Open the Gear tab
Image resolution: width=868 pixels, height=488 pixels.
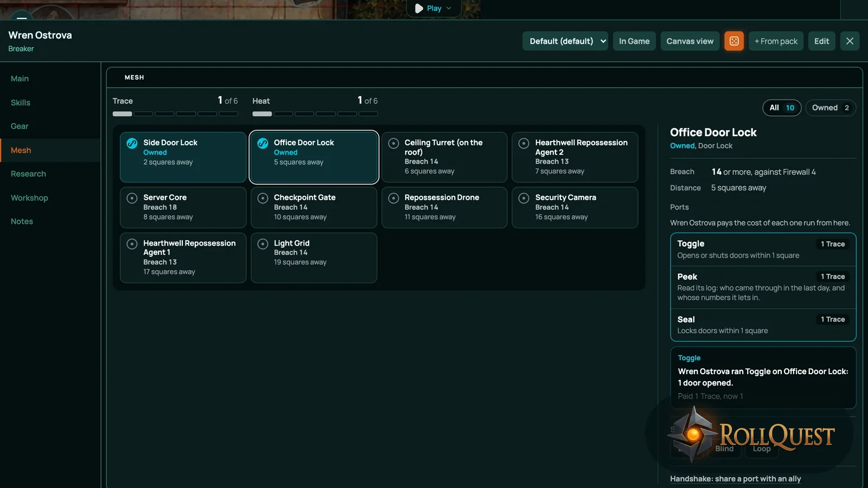pyautogui.click(x=50, y=126)
